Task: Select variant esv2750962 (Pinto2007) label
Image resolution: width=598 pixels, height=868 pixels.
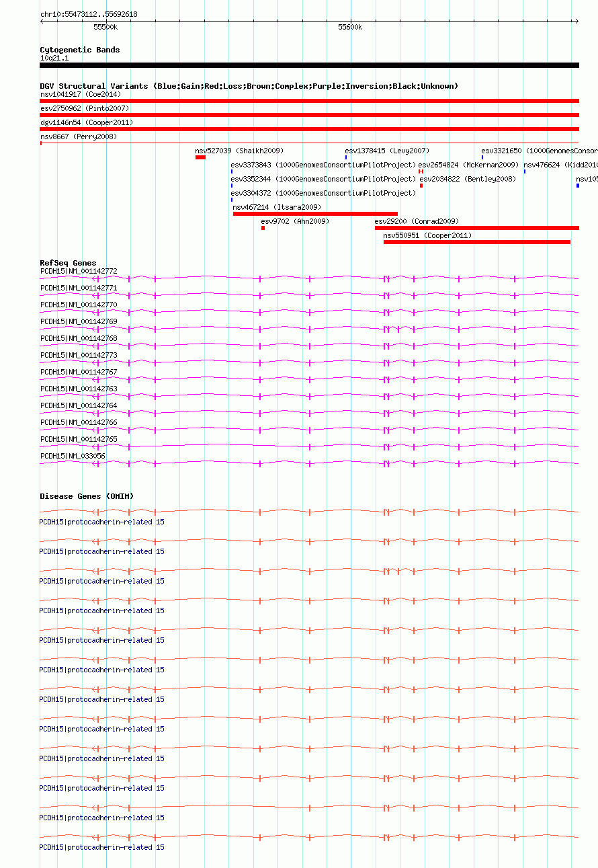Action: 85,108
